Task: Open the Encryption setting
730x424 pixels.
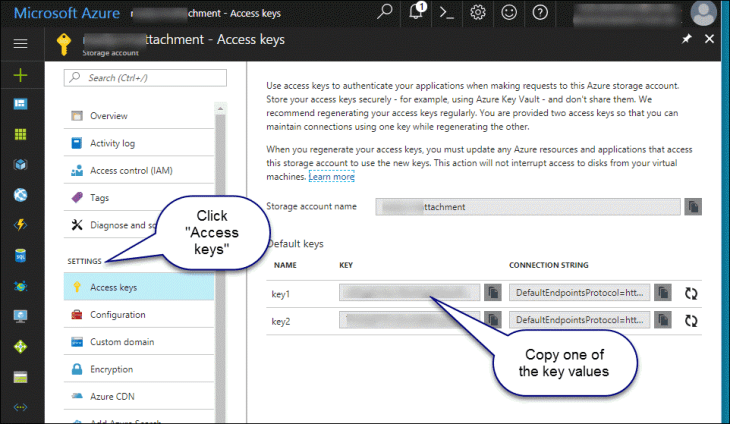Action: click(x=139, y=369)
